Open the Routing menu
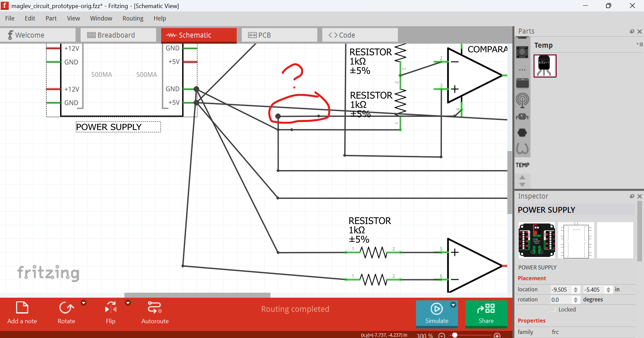 point(133,18)
